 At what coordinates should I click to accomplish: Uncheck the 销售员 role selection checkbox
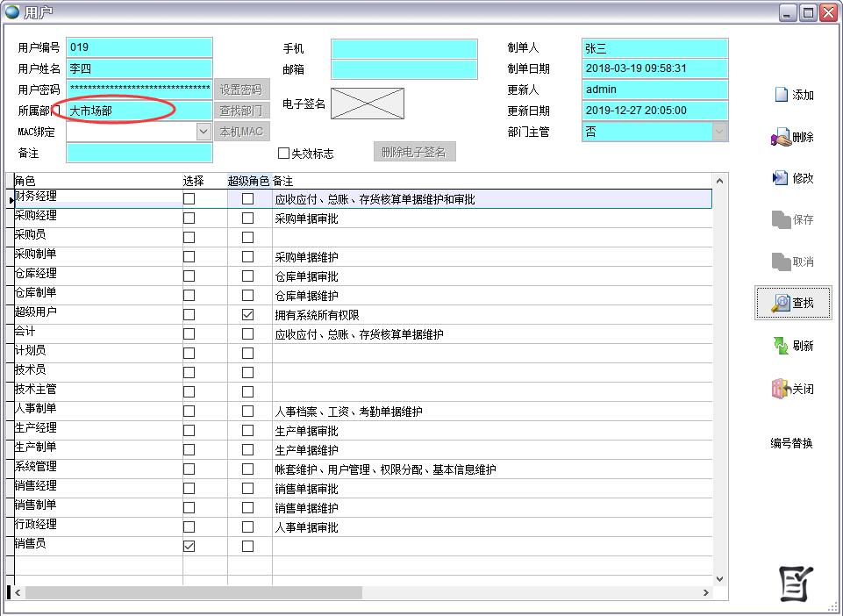pyautogui.click(x=188, y=546)
